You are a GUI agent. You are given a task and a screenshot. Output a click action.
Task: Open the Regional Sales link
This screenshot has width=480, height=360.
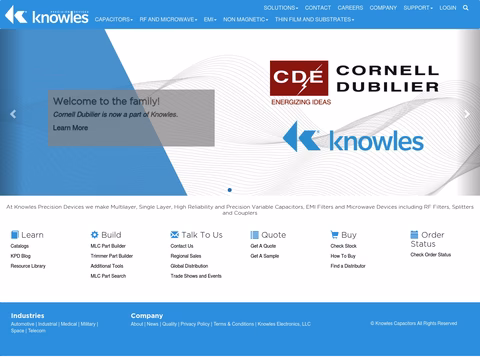click(186, 256)
